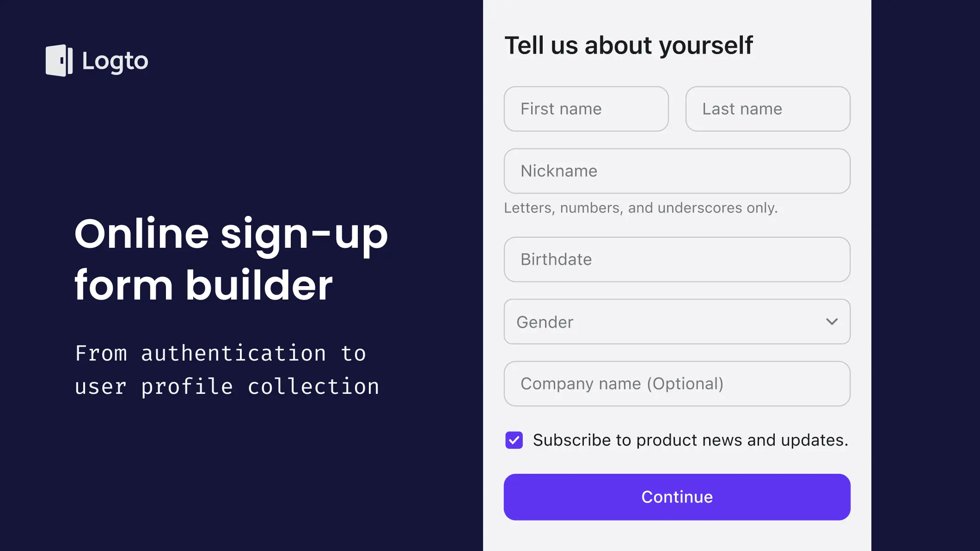Click the nickname hint about underscores
980x551 pixels.
click(x=641, y=208)
